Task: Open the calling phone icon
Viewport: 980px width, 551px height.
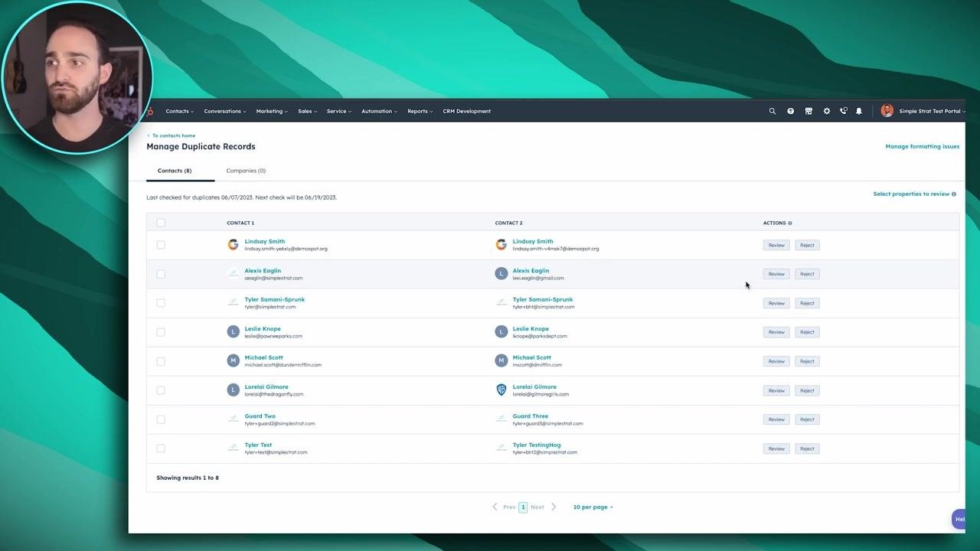Action: click(843, 111)
